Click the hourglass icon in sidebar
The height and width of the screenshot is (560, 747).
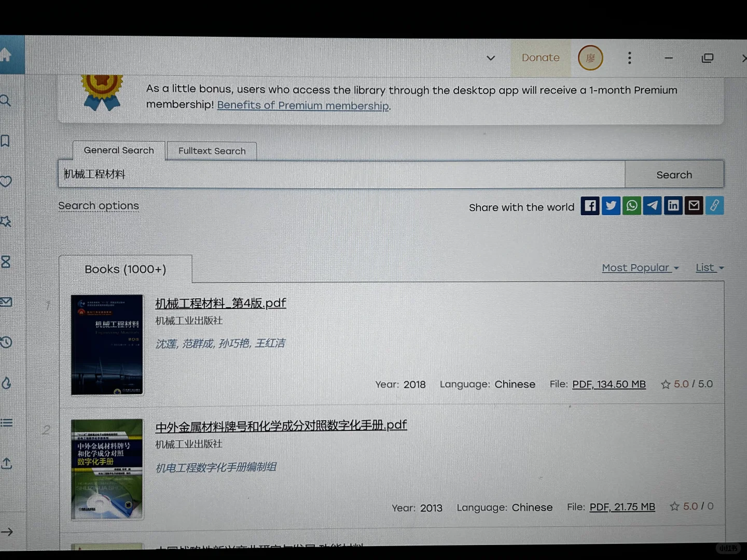[x=6, y=261]
